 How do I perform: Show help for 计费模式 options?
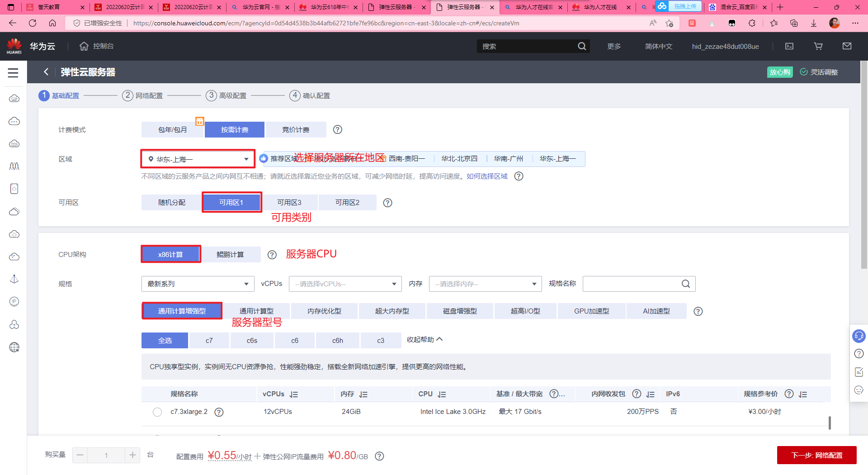click(x=338, y=130)
